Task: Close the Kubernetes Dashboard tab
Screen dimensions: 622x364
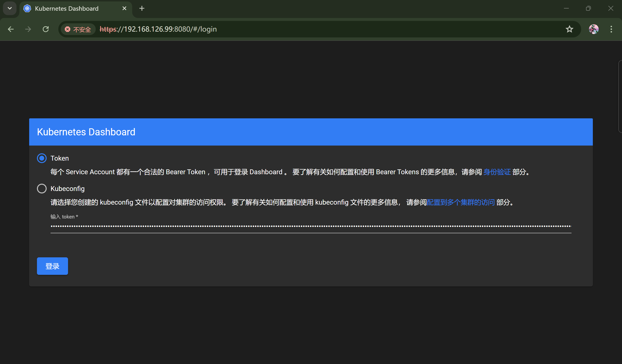Action: click(x=124, y=9)
